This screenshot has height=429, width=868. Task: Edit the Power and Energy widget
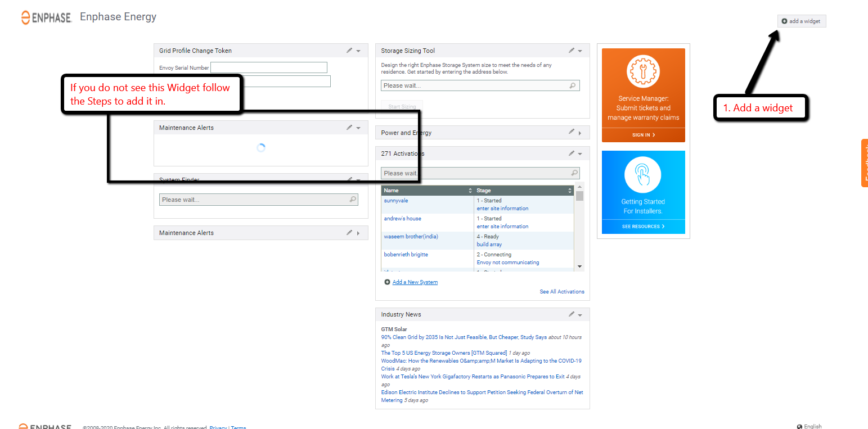(572, 132)
